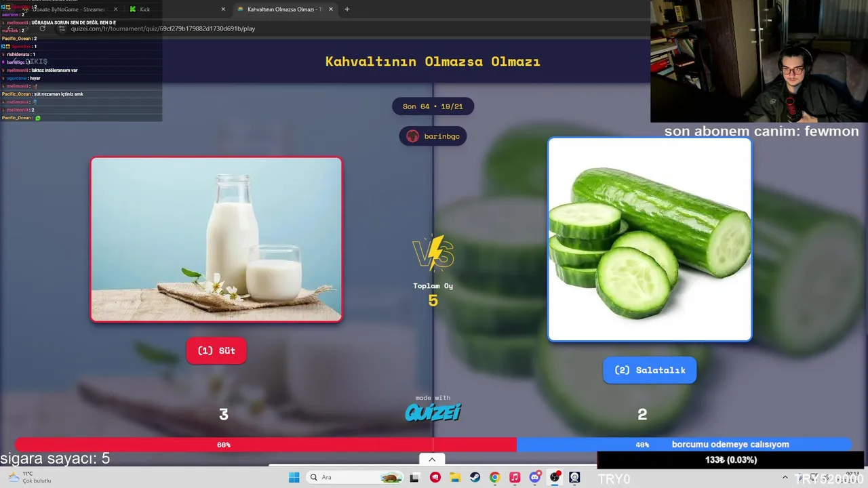Click chat message from ugurcanw 'hıyar'
868x488 pixels.
35,78
